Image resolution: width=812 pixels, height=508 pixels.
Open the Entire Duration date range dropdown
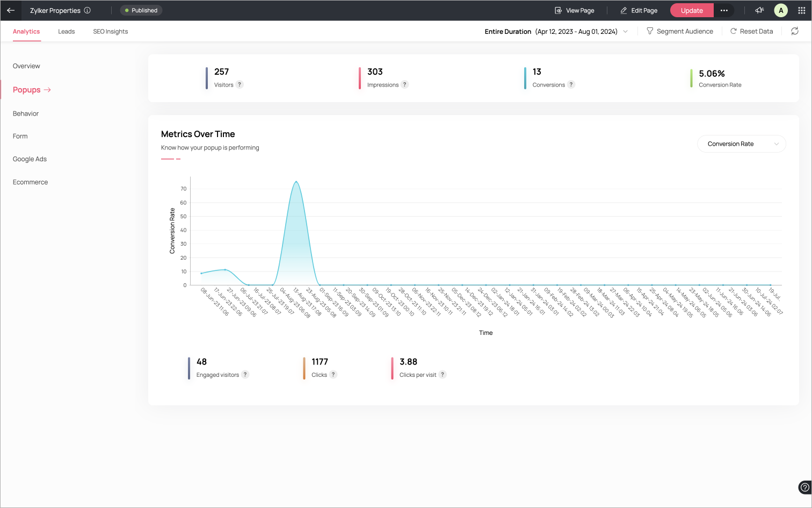pyautogui.click(x=556, y=32)
